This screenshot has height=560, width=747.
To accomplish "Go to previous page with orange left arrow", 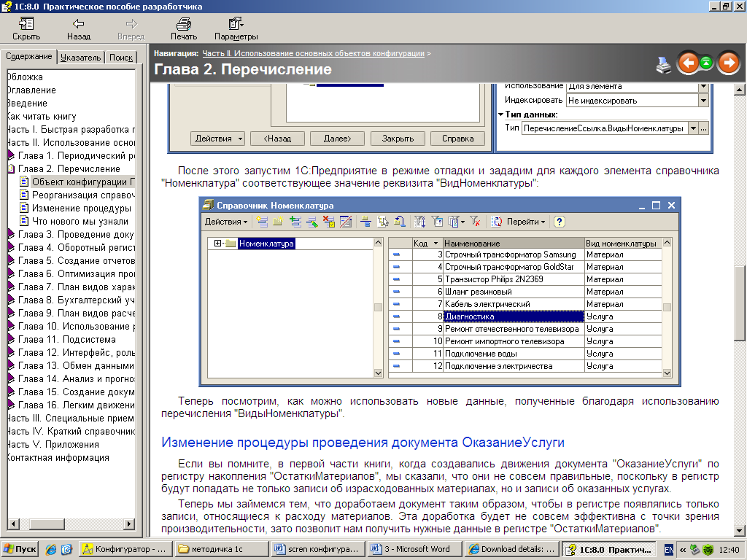I will click(x=687, y=63).
